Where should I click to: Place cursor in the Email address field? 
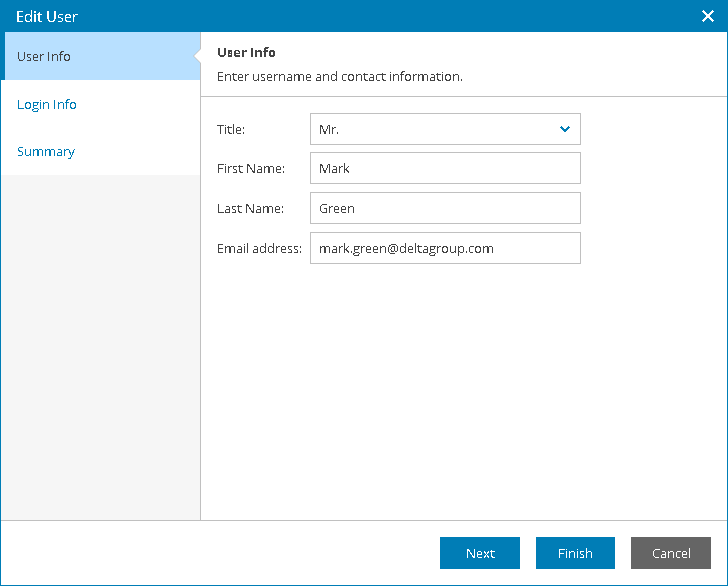[x=445, y=248]
